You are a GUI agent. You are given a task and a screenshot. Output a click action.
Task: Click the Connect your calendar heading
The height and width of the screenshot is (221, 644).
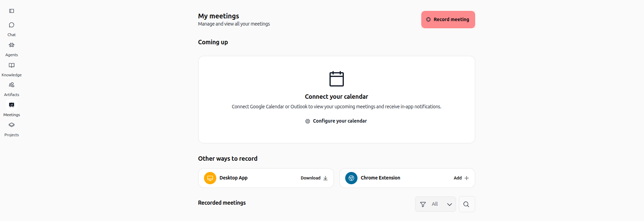(x=336, y=97)
